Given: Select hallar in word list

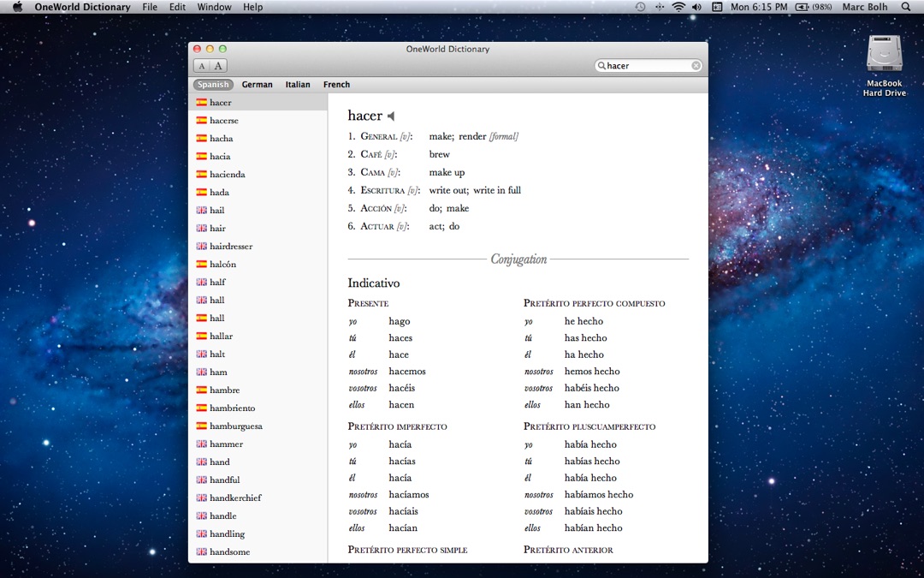Looking at the screenshot, I should click(258, 337).
